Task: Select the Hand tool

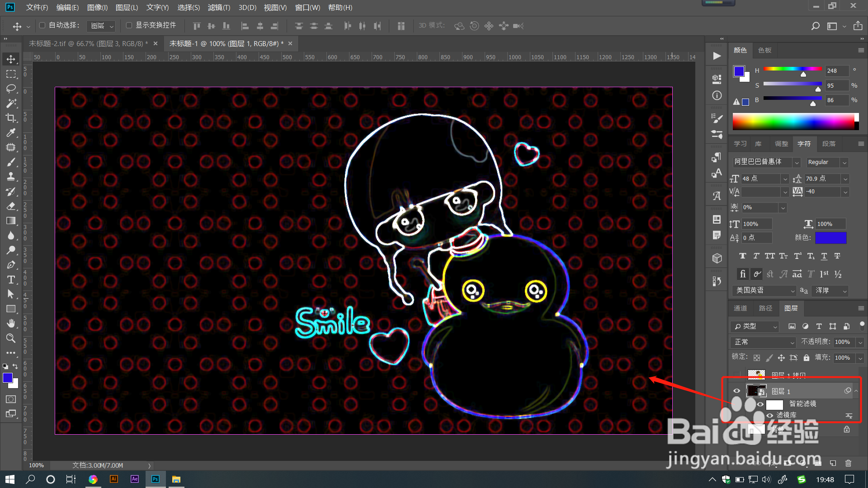Action: pos(11,324)
